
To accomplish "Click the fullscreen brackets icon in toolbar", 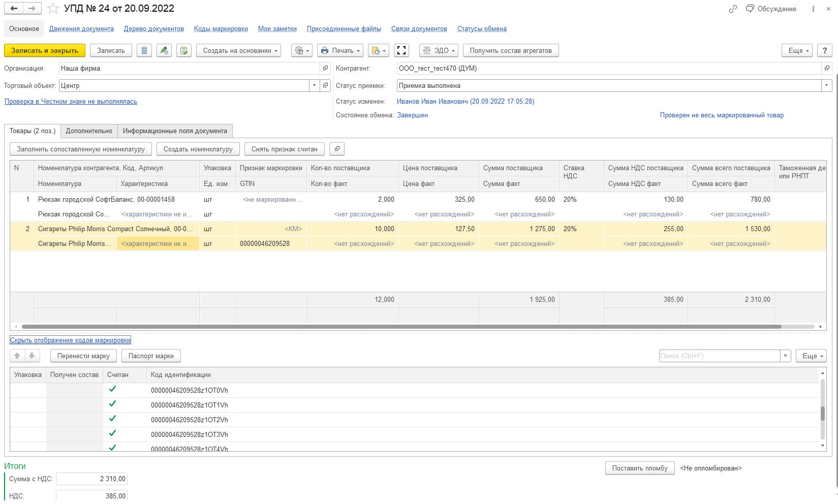I will coord(401,50).
